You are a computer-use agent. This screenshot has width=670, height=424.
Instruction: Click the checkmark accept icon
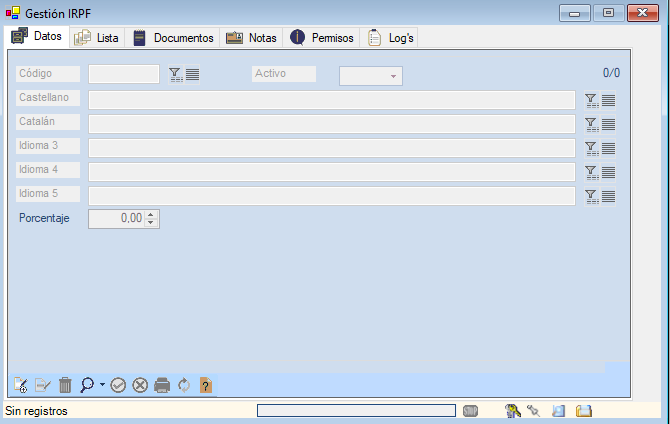coord(118,385)
